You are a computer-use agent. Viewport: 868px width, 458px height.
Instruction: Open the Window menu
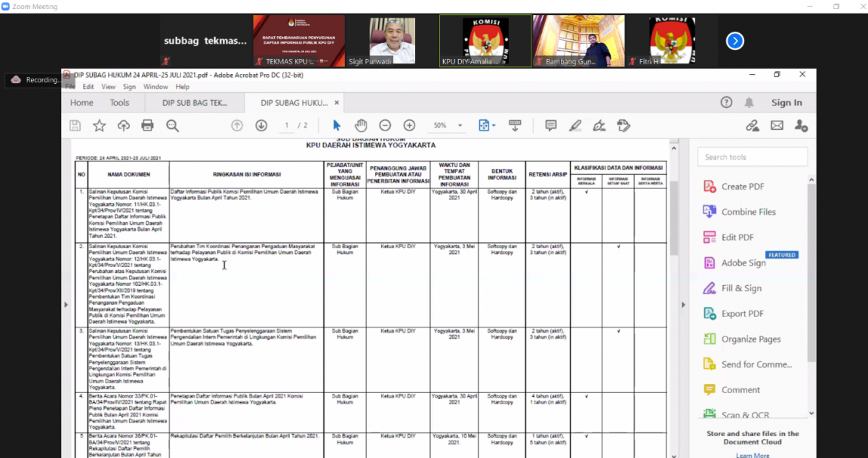[155, 87]
